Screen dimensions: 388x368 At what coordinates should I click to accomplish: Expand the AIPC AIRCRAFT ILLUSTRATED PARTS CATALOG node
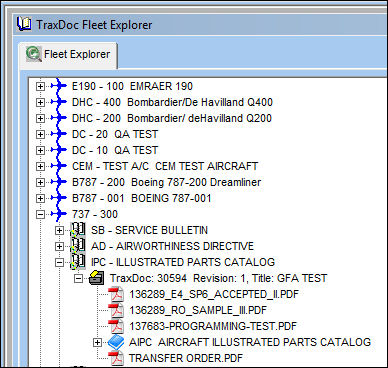click(x=97, y=342)
